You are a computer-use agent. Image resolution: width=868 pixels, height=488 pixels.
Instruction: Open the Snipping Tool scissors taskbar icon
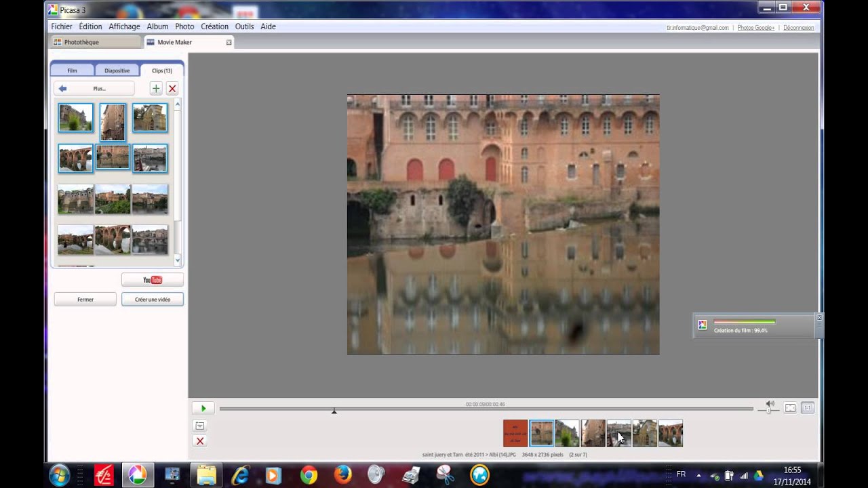(x=446, y=475)
